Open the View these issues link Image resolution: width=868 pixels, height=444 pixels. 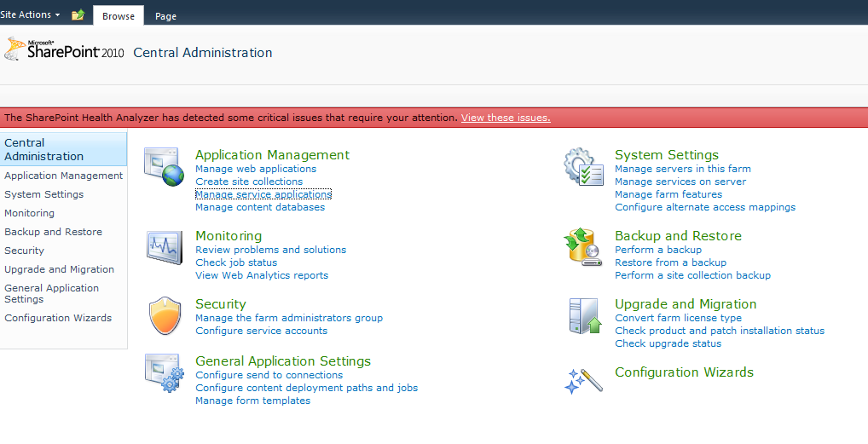click(x=506, y=118)
